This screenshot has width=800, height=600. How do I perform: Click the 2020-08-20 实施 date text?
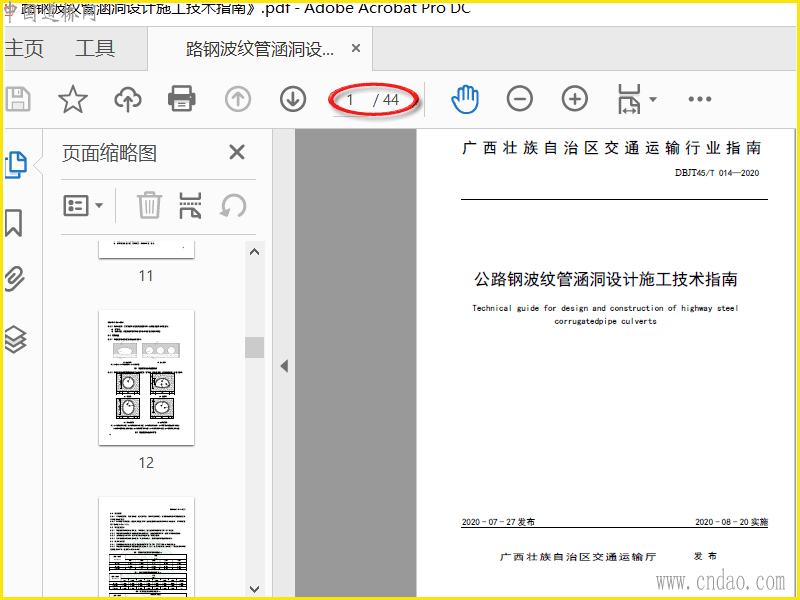[x=731, y=522]
